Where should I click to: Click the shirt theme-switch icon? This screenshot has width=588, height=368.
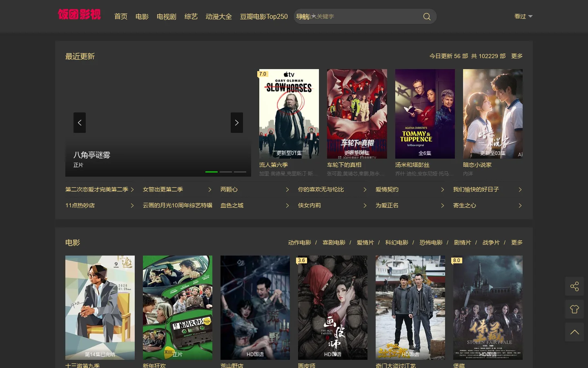[575, 309]
